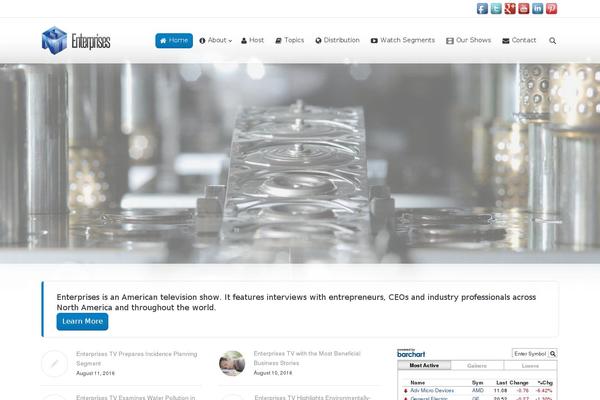Open Enterprises TV Most Beneficial Business Stories post

point(307,358)
